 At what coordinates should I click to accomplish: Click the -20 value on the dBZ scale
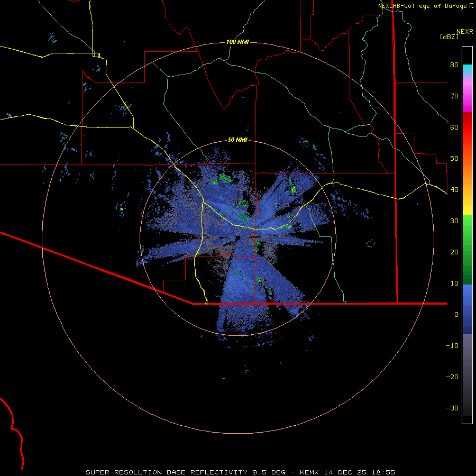point(452,377)
